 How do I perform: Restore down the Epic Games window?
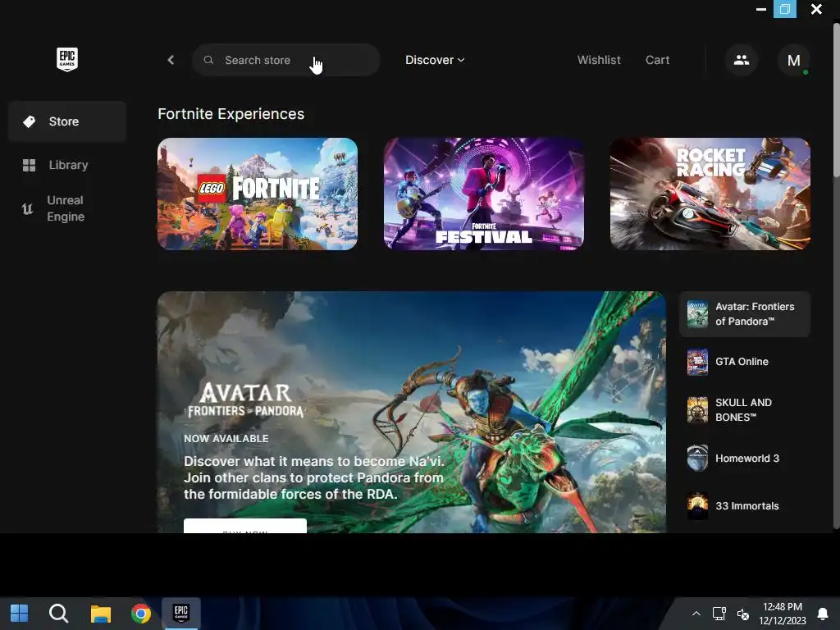point(785,9)
